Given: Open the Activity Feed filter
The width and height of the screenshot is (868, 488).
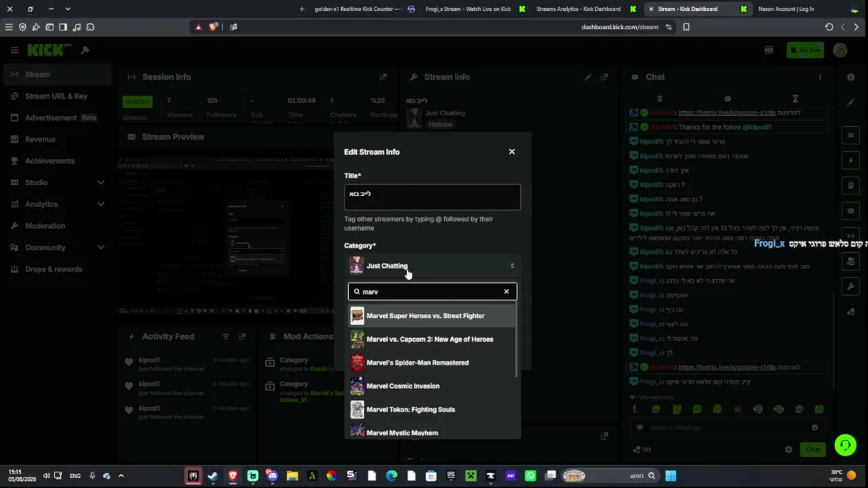Looking at the screenshot, I should tap(226, 336).
